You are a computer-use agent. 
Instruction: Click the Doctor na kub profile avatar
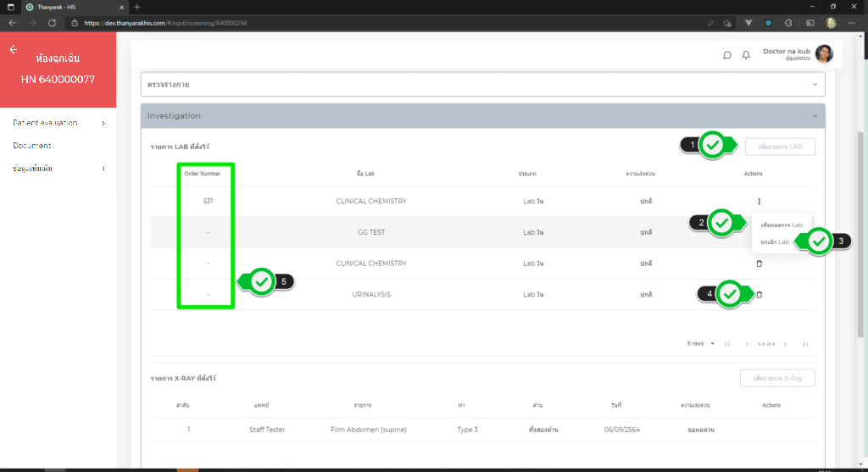(x=824, y=54)
